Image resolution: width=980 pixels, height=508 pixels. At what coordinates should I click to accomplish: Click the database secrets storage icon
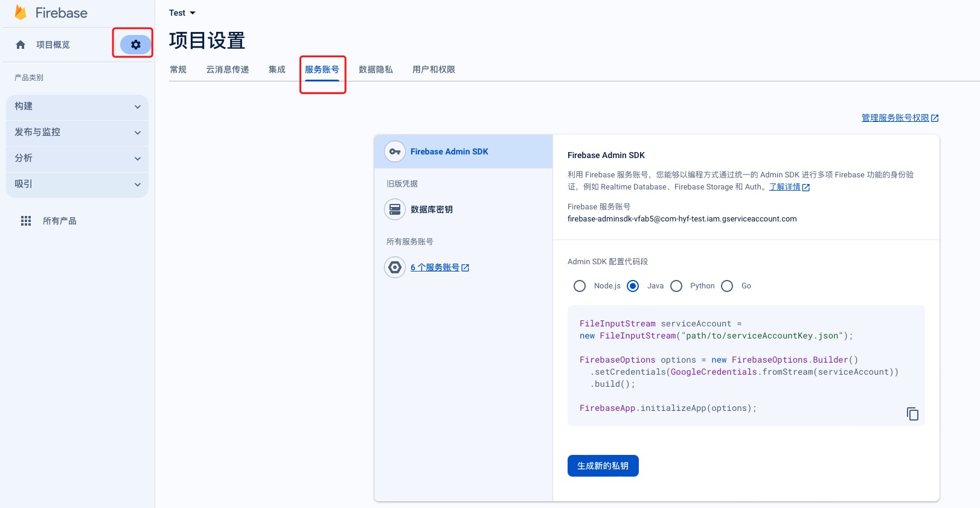[395, 209]
